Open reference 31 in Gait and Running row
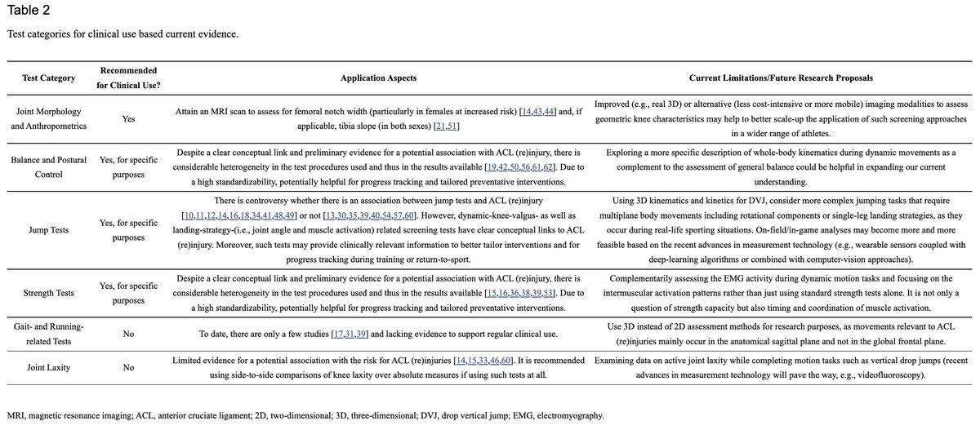Image resolution: width=980 pixels, height=430 pixels. [350, 334]
